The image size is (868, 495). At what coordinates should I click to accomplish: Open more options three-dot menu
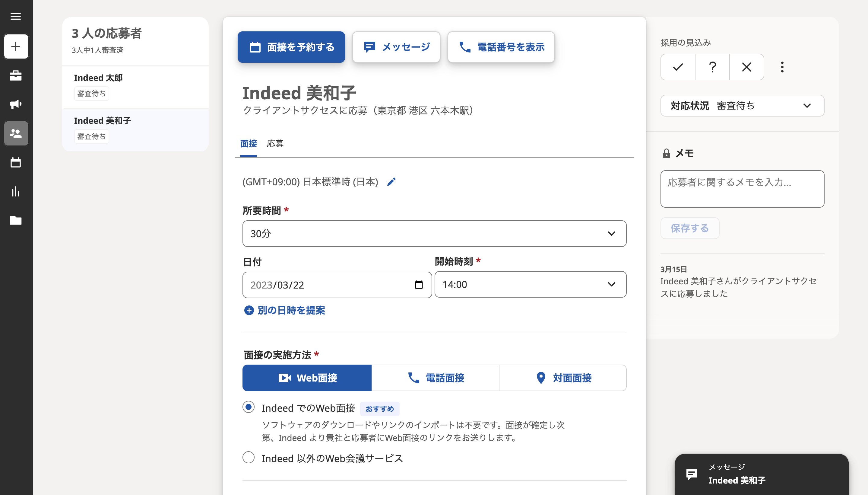tap(782, 67)
